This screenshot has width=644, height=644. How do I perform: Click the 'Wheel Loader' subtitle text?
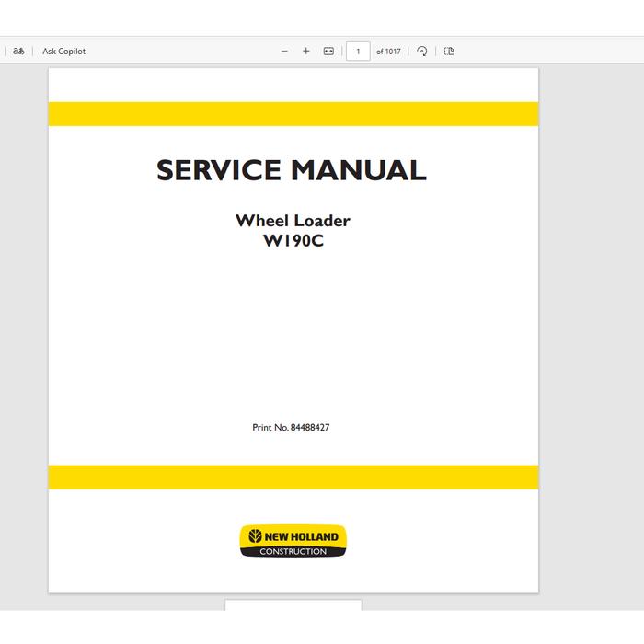(293, 220)
